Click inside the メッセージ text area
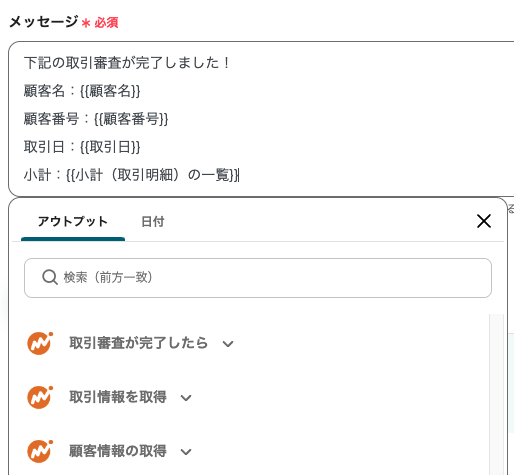 pos(261,119)
